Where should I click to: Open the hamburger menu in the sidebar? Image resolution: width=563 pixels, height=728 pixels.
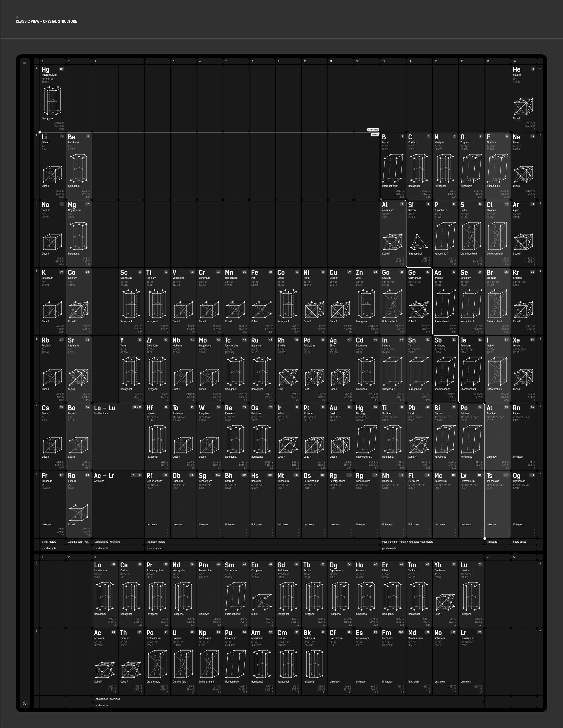pos(25,63)
